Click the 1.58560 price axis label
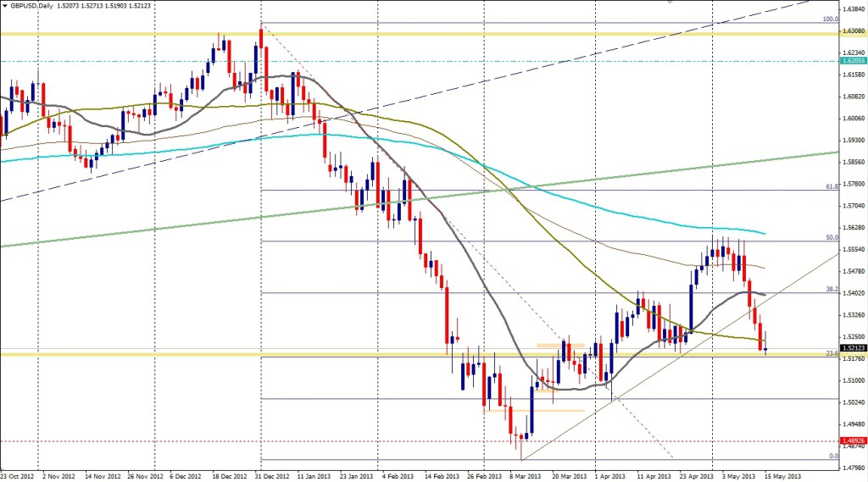The height and width of the screenshot is (482, 868). [852, 162]
